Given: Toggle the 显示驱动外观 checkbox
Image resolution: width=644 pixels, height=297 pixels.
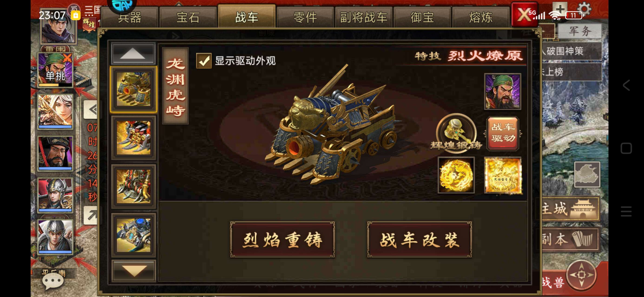Looking at the screenshot, I should pos(204,61).
